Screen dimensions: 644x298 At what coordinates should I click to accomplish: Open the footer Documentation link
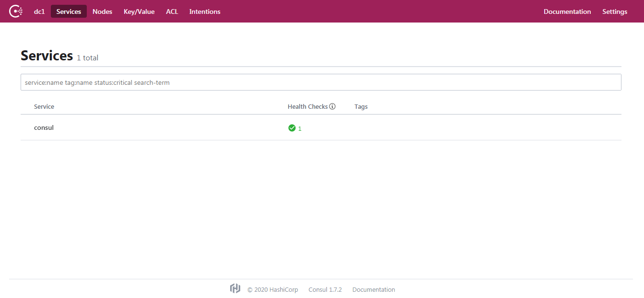point(374,289)
